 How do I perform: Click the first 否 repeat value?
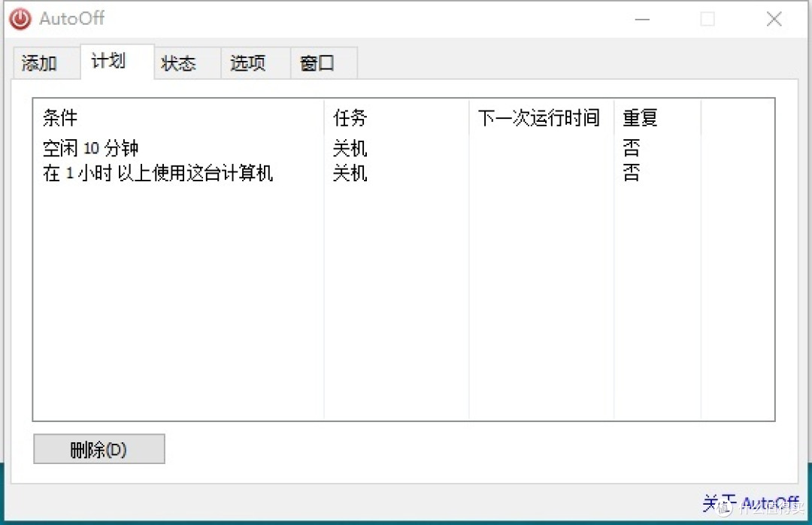pos(631,148)
